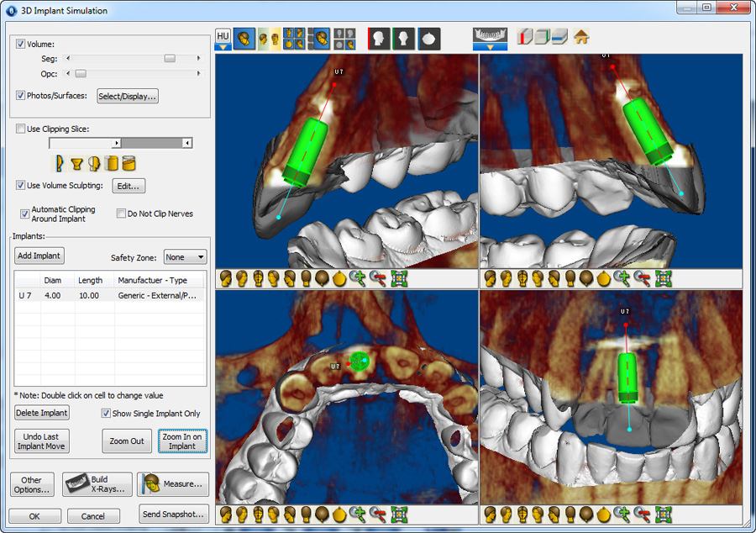Click the fit-view icon below the bottom-left view
This screenshot has height=533, width=756.
pyautogui.click(x=401, y=512)
